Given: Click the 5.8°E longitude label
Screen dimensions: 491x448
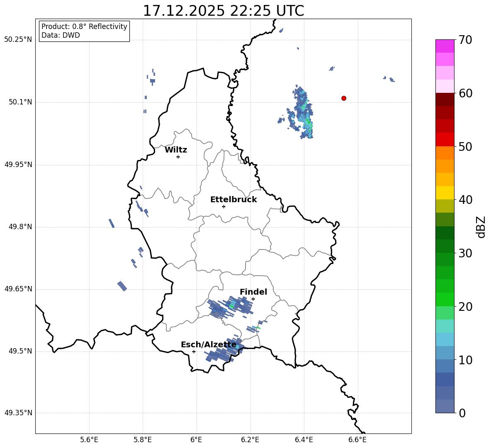Looking at the screenshot, I should [143, 440].
